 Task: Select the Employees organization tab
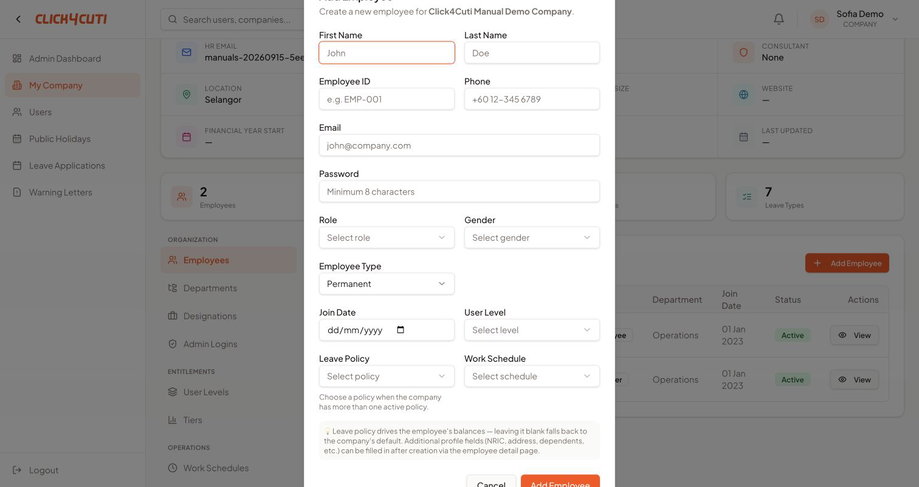pyautogui.click(x=229, y=260)
